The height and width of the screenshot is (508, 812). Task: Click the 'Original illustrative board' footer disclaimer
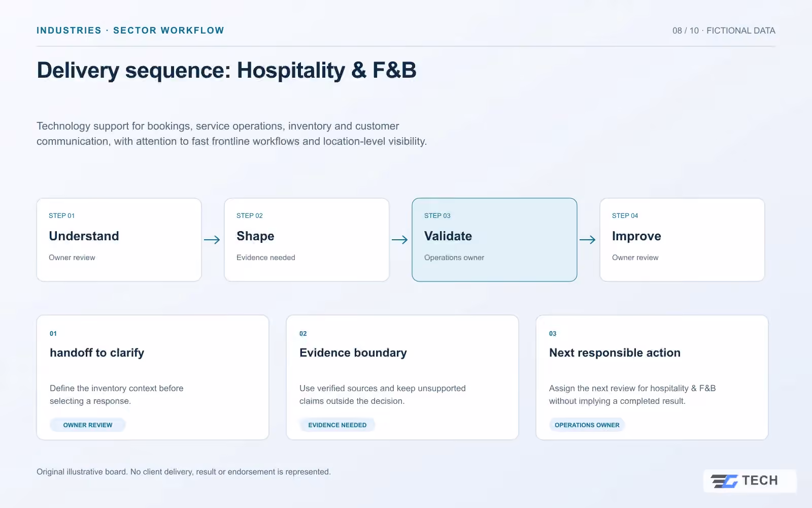click(x=184, y=472)
